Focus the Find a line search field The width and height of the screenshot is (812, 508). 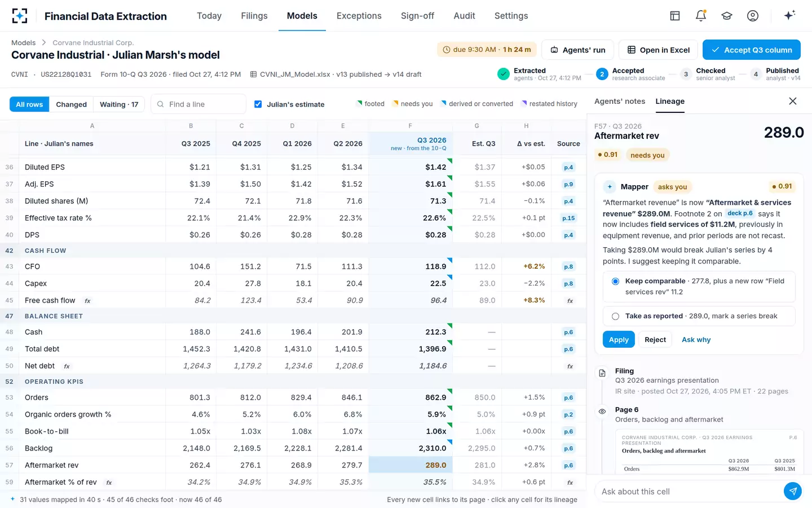(198, 104)
